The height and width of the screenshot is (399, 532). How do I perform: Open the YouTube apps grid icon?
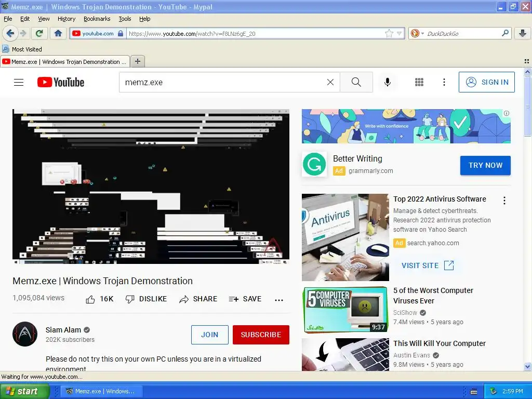(419, 82)
